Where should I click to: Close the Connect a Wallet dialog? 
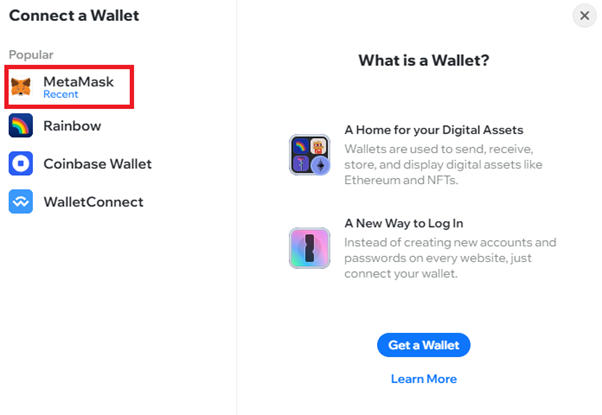584,16
